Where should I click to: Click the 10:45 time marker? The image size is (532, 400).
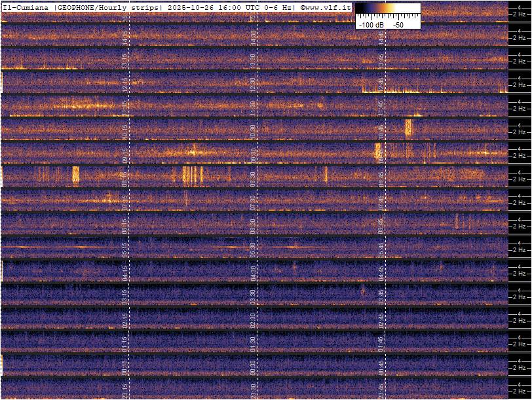point(380,130)
